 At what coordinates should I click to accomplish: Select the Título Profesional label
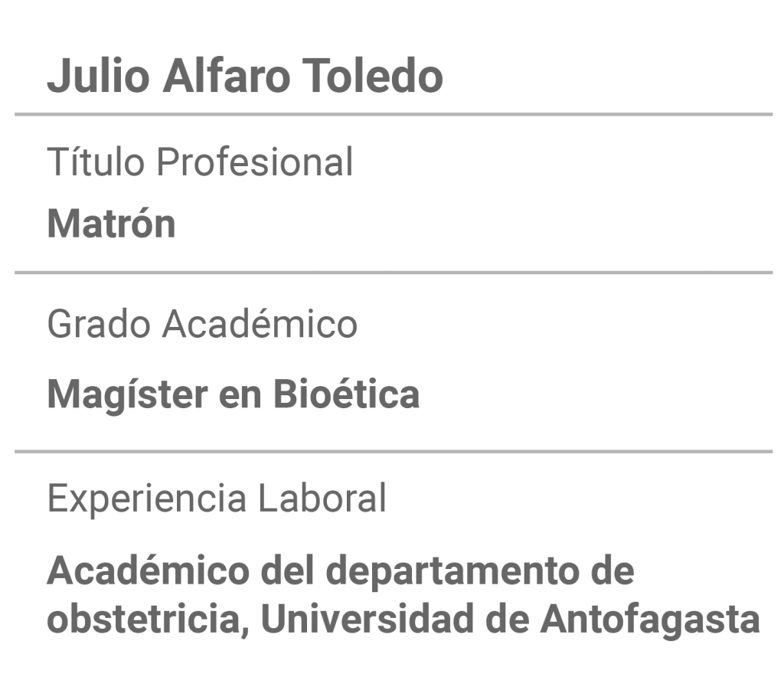point(200,162)
